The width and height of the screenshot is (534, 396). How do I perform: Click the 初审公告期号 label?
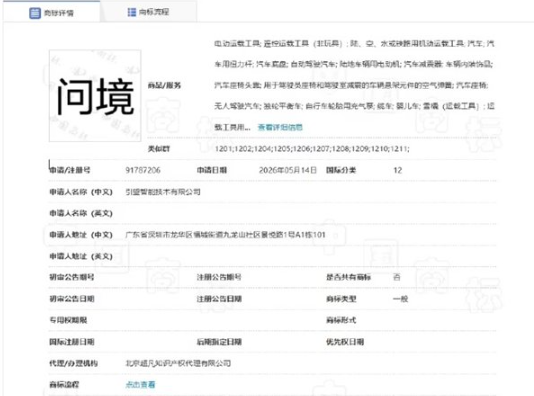point(72,277)
